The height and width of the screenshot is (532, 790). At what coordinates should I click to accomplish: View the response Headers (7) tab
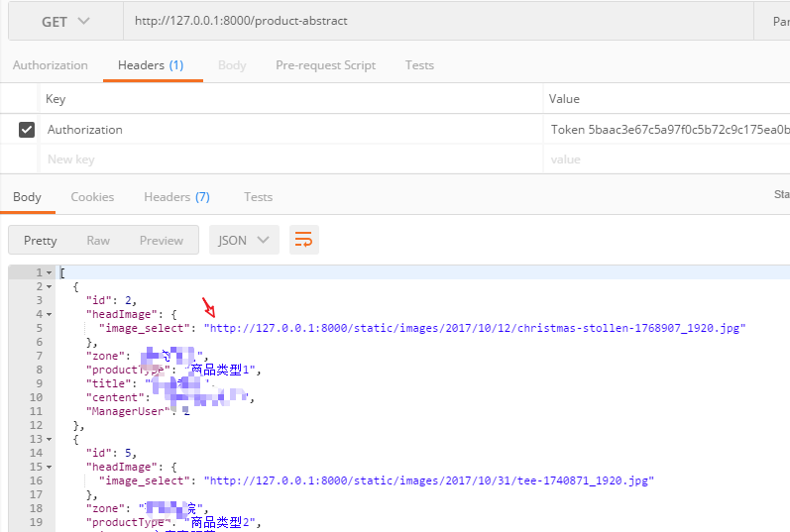(x=176, y=197)
